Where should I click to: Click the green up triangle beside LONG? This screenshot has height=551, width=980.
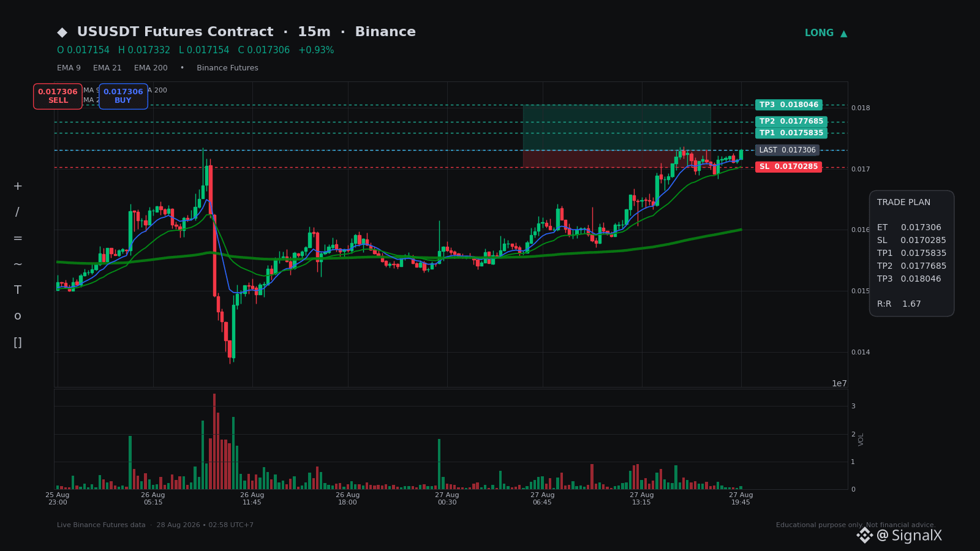tap(843, 34)
